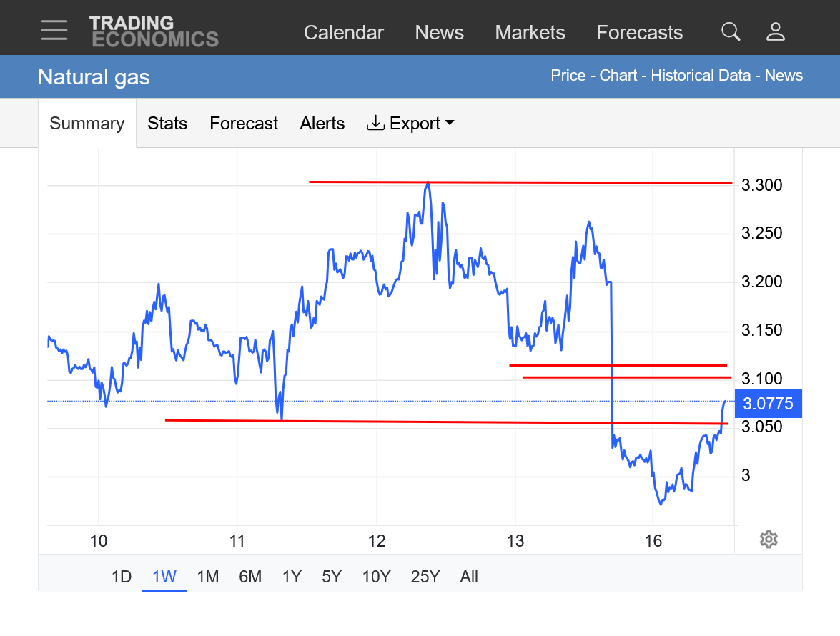The height and width of the screenshot is (636, 840).
Task: Open Markets in top navigation
Action: click(x=530, y=33)
